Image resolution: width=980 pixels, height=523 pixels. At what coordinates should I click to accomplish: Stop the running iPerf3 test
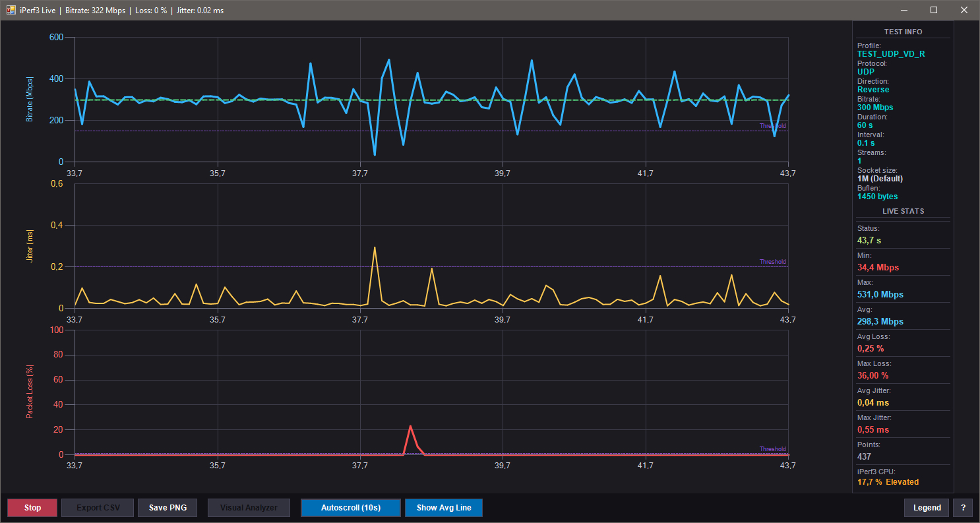click(32, 508)
